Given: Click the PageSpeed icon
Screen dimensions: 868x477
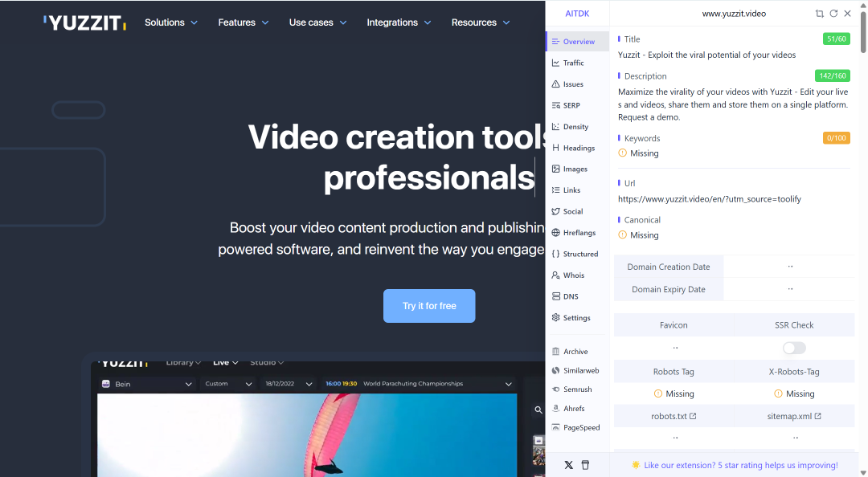Looking at the screenshot, I should pyautogui.click(x=556, y=427).
